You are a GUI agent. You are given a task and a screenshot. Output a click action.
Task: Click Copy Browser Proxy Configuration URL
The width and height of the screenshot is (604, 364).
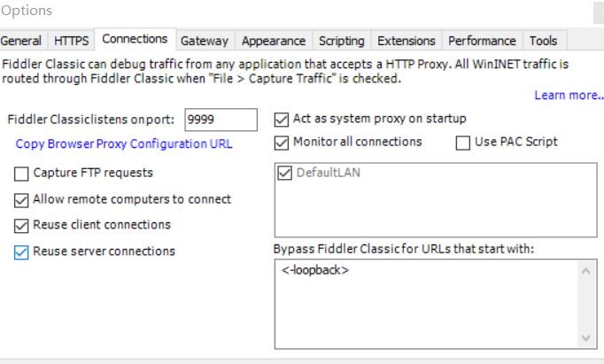124,143
